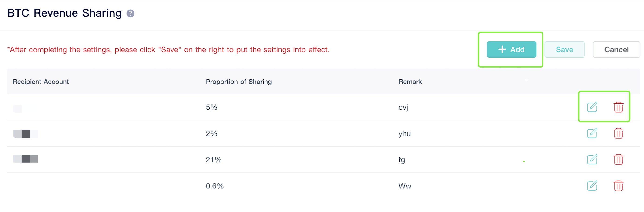
Task: Click the Proportion of Sharing column header
Action: coord(238,82)
